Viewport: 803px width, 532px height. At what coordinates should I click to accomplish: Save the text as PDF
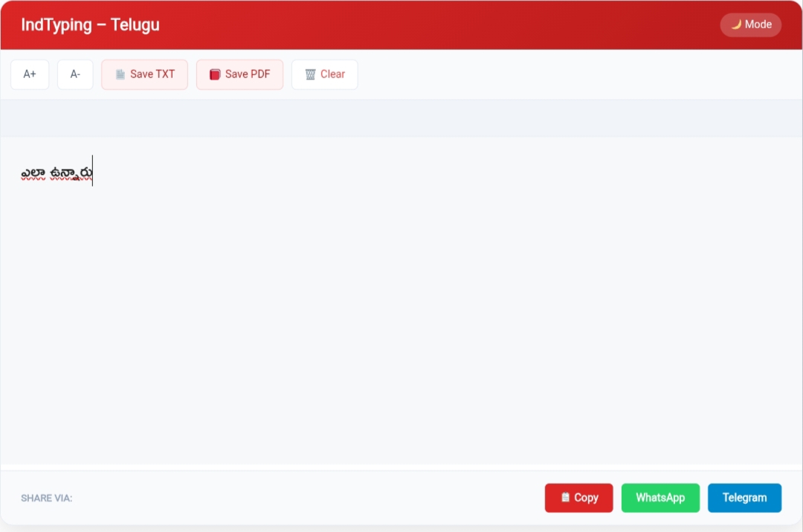[x=239, y=74]
